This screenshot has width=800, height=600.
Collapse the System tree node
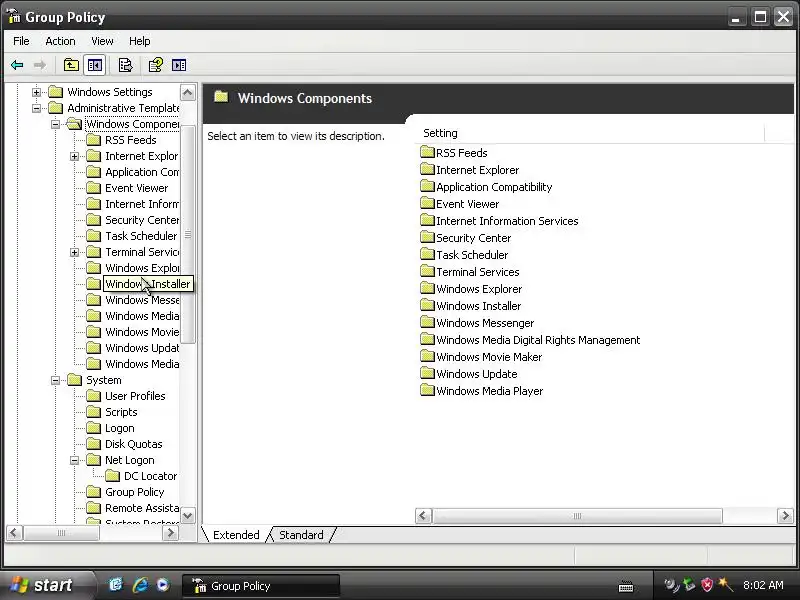(x=55, y=380)
